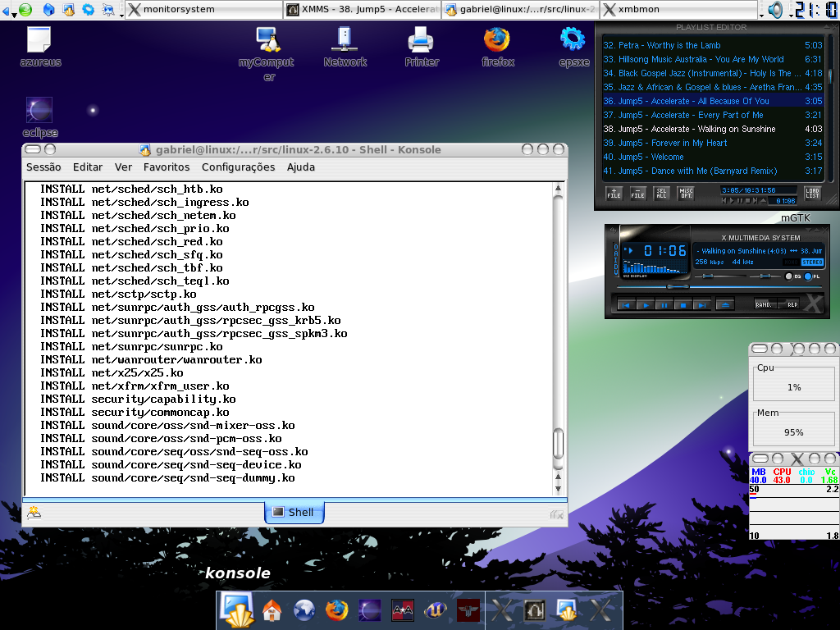The height and width of the screenshot is (630, 840).
Task: Click the eject button in the XMMS player
Action: [x=725, y=305]
